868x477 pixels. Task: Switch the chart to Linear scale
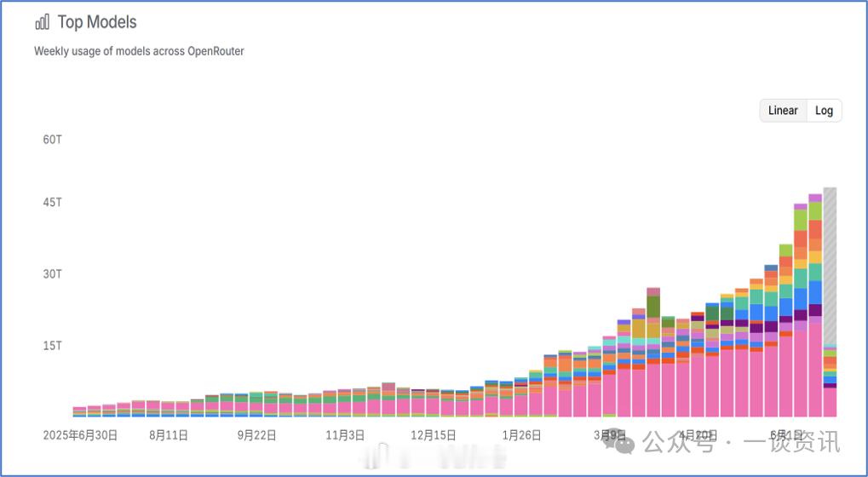click(783, 111)
